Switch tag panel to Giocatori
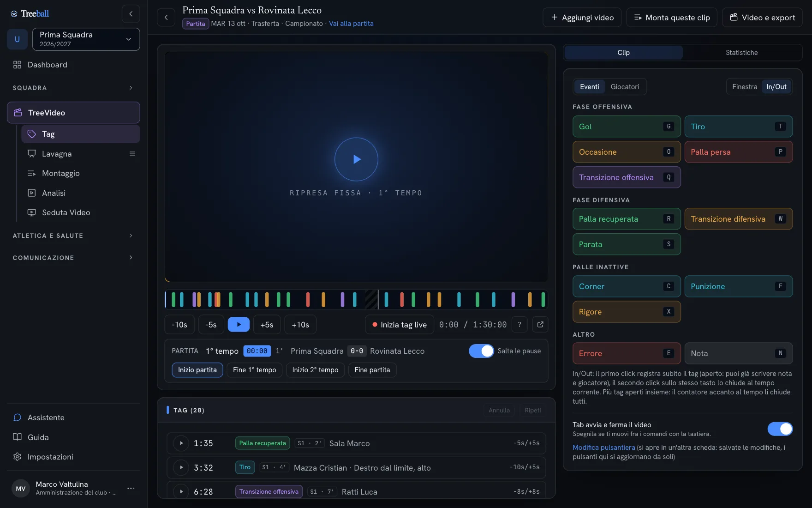The image size is (812, 508). [625, 87]
